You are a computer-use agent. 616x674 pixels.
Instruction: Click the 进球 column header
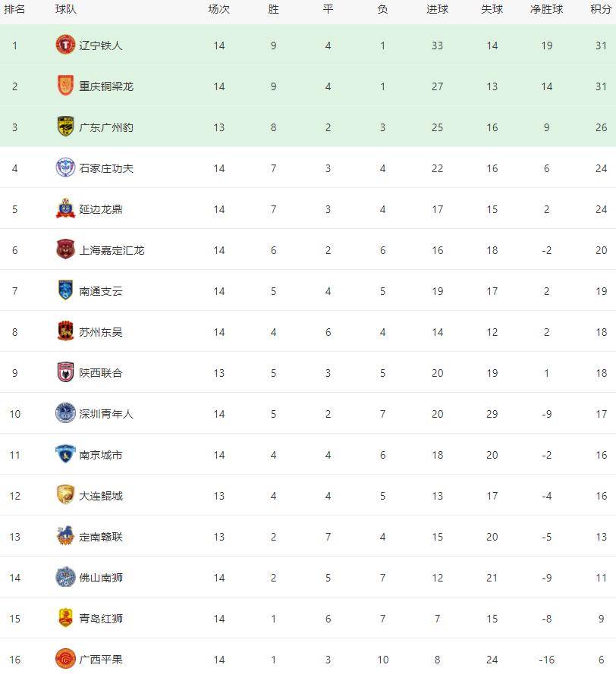[x=437, y=9]
